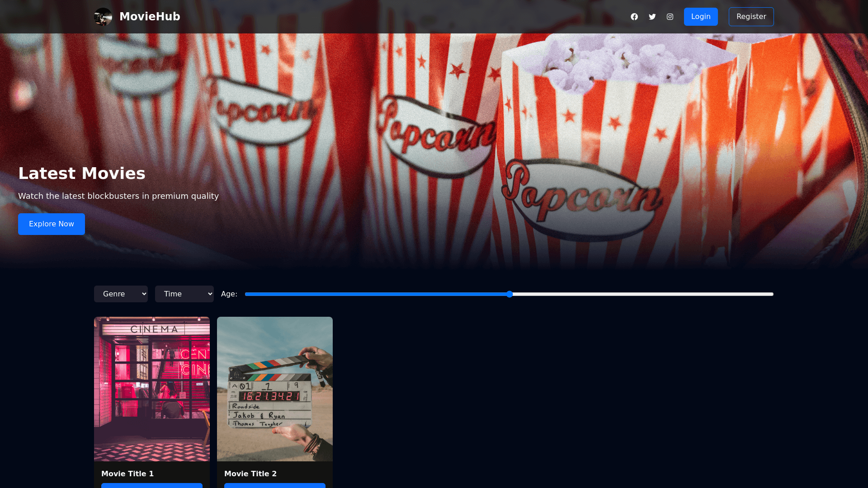This screenshot has height=488, width=868.
Task: Open the Facebook social icon
Action: [x=634, y=17]
